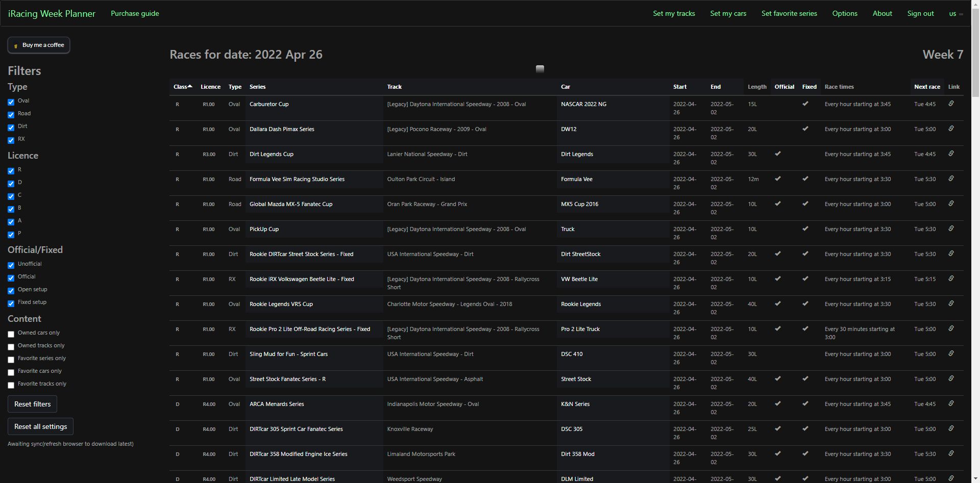The width and height of the screenshot is (980, 483).
Task: Toggle licence C filter
Action: click(x=11, y=196)
